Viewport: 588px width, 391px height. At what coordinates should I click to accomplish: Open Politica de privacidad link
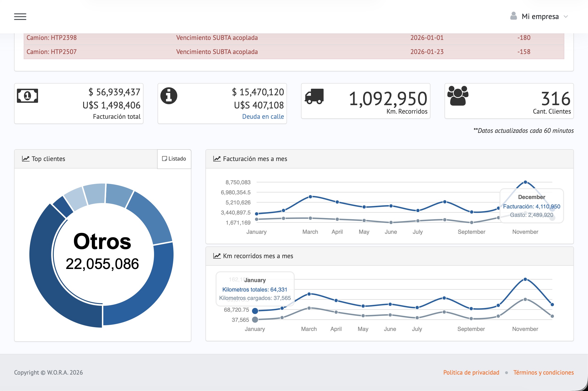(x=471, y=372)
